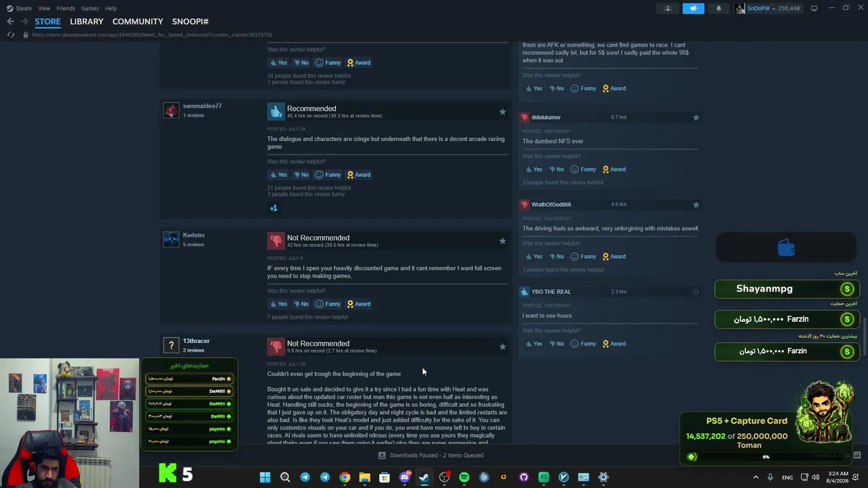Open Kedster's avatar image
The height and width of the screenshot is (488, 868).
click(x=171, y=239)
